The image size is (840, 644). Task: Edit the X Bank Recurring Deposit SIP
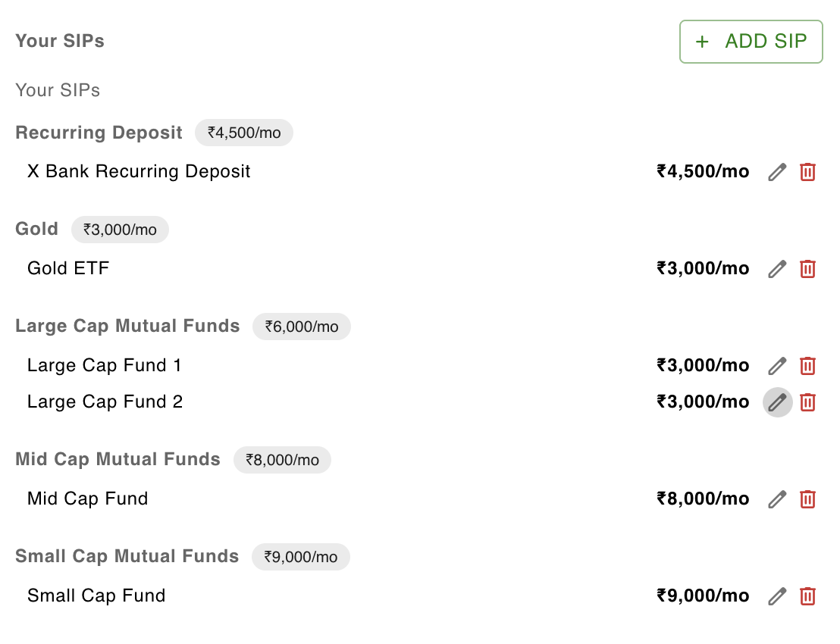(777, 172)
